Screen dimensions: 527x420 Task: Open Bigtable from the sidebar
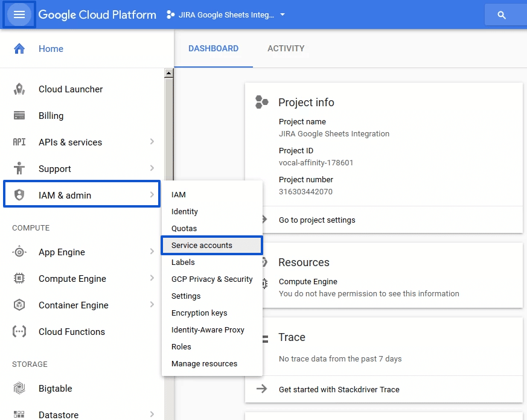click(x=55, y=389)
